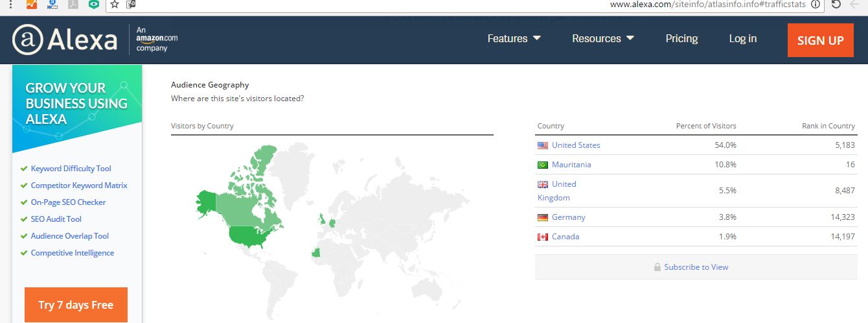Click the Visitors by Country label
This screenshot has height=323, width=868.
click(x=202, y=126)
